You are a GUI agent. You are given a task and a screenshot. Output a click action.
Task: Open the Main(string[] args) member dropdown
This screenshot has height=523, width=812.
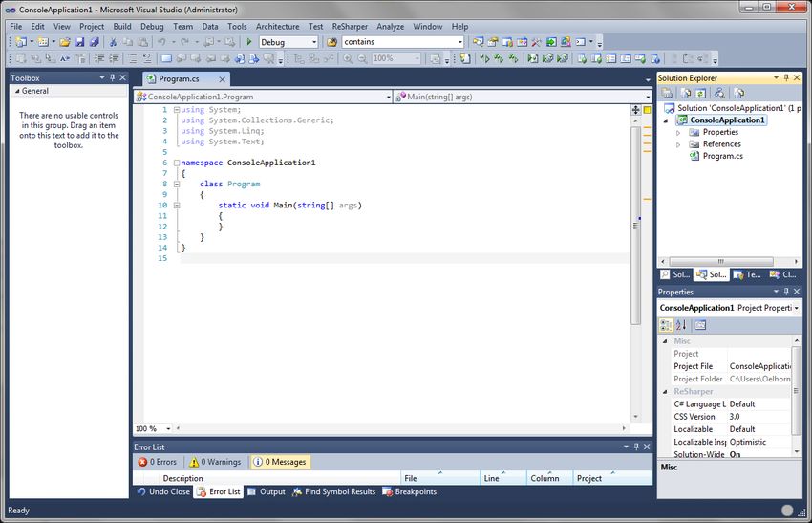(x=648, y=97)
